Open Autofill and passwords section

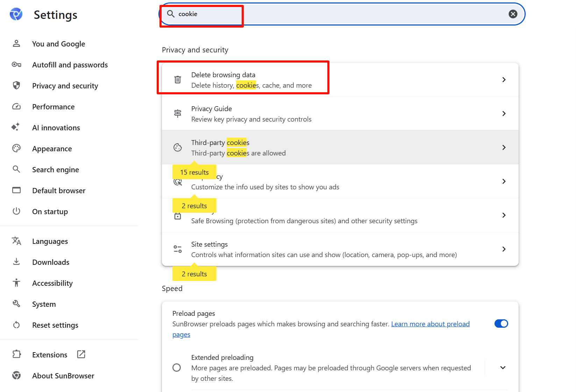click(70, 65)
